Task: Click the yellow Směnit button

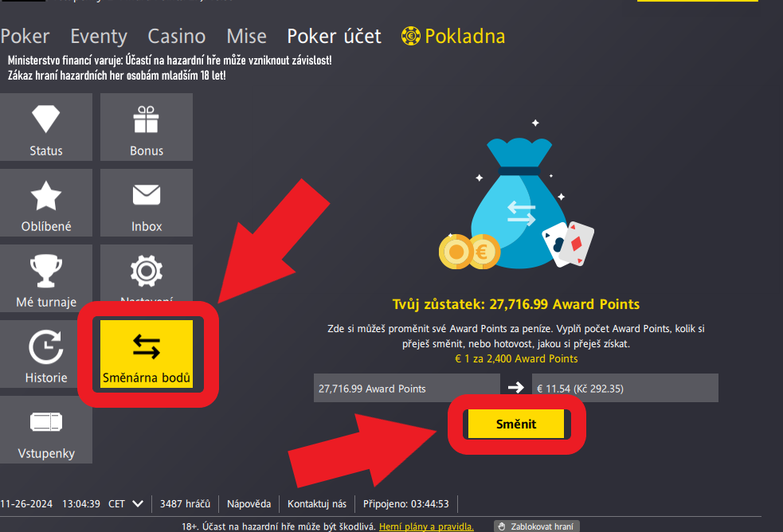Action: click(516, 424)
